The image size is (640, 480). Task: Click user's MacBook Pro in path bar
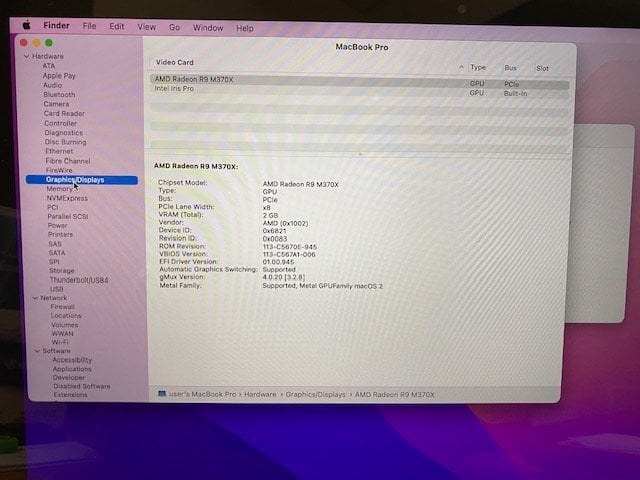pos(202,394)
